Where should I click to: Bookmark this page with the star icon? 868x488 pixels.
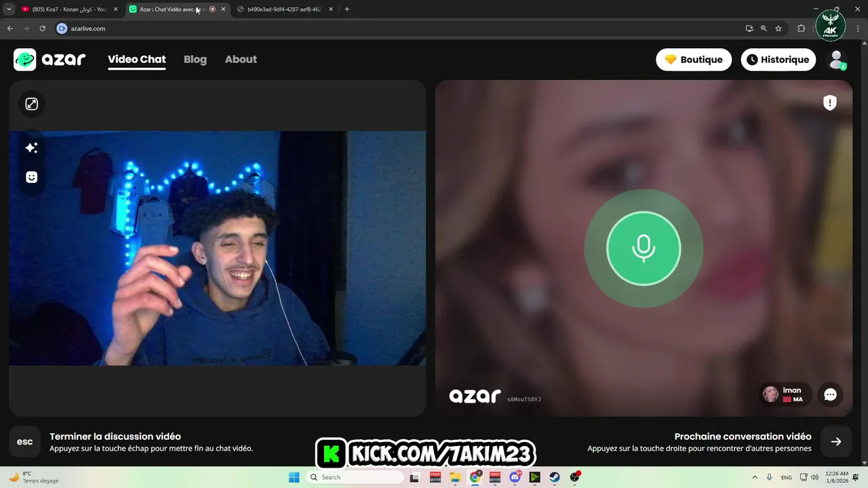pos(778,28)
